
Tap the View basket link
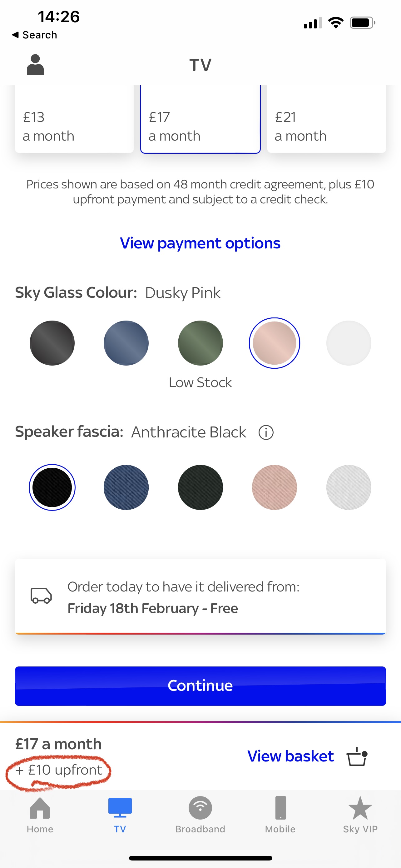290,756
